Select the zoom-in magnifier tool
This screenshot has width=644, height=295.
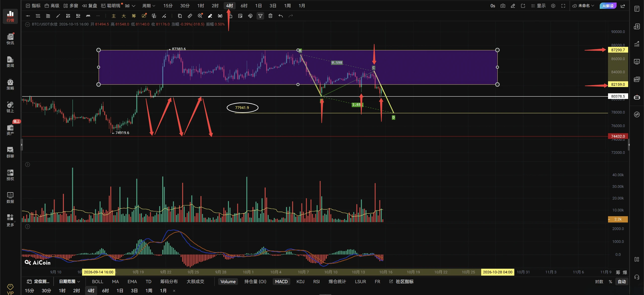[x=200, y=16]
